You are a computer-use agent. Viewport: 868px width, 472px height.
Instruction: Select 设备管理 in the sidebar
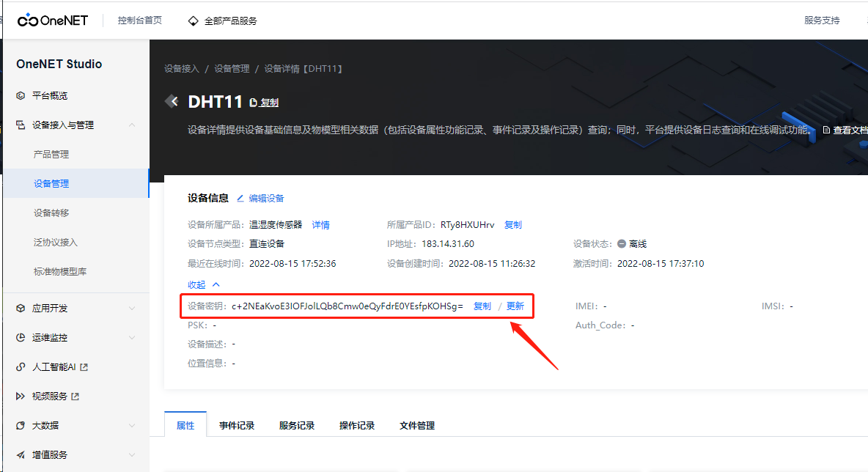coord(51,184)
